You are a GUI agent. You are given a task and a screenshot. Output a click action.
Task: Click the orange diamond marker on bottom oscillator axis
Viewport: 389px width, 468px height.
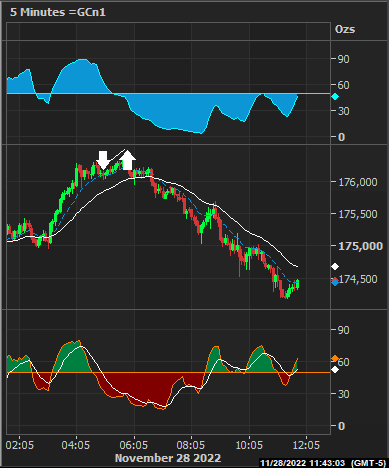(x=335, y=359)
